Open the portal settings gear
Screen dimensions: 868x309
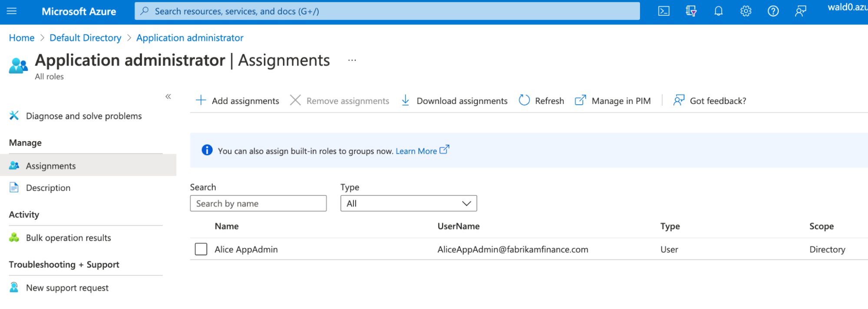(x=746, y=11)
